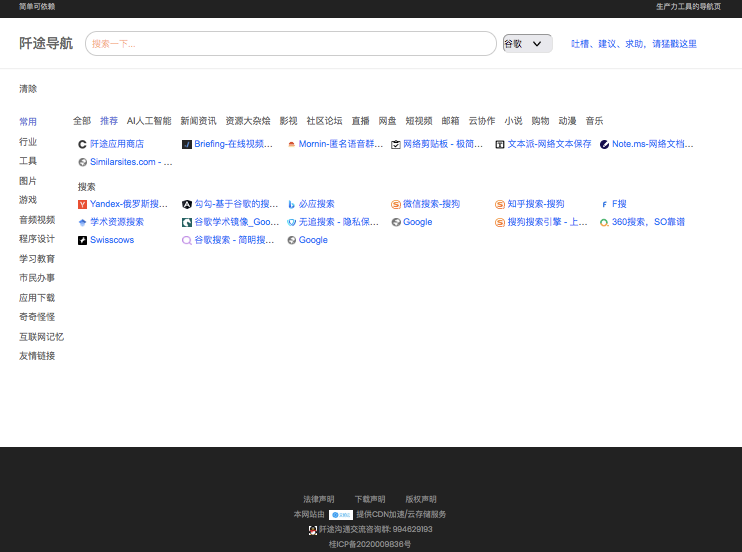Open the 友情链接 sidebar category

(37, 356)
